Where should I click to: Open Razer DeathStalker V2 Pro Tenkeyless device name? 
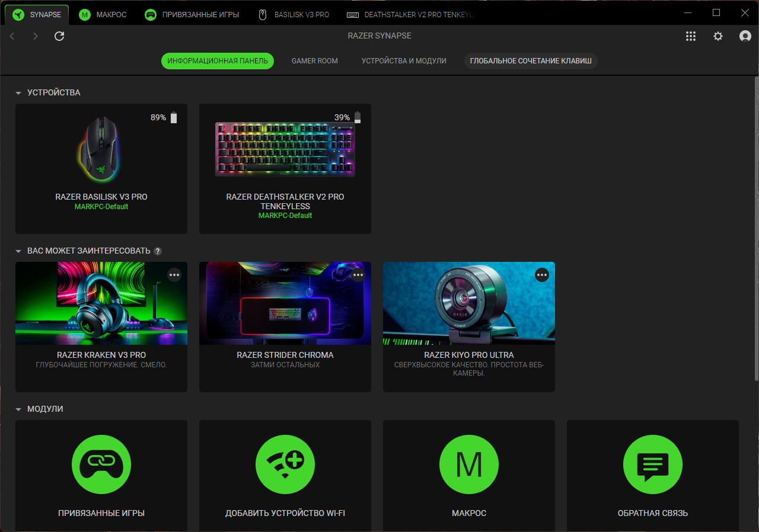285,201
